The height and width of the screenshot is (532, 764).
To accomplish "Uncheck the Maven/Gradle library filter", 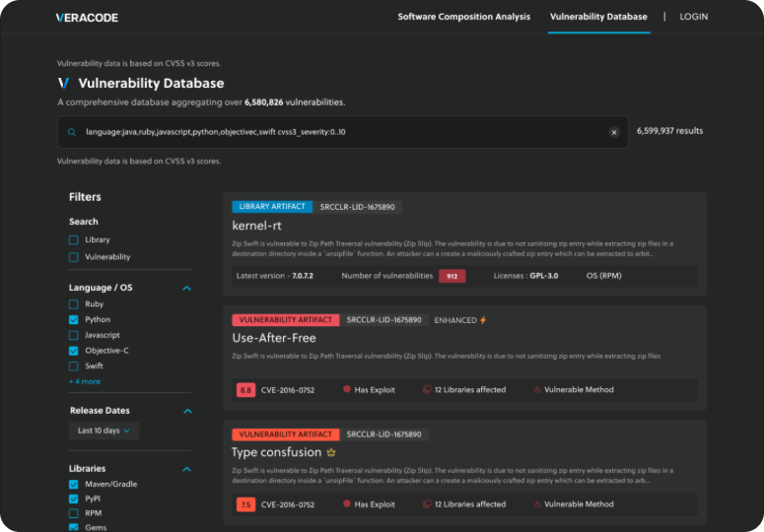I will 74,485.
